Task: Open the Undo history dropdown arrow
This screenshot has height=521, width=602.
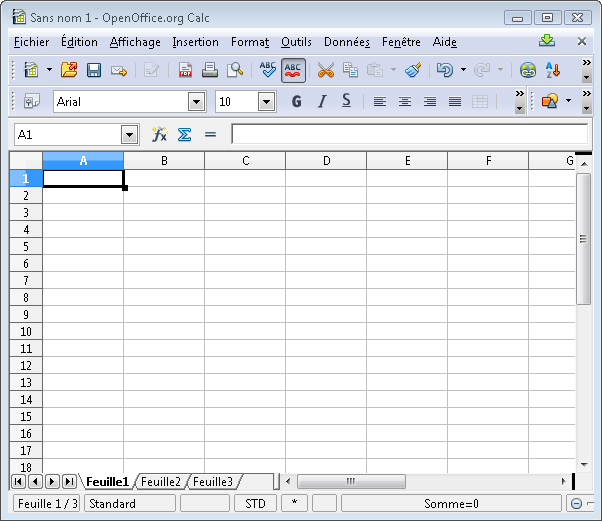Action: tap(463, 70)
